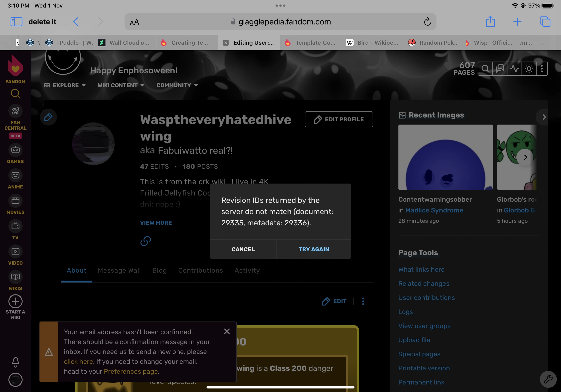Click the Fandom logo icon
The width and height of the screenshot is (561, 392).
click(x=16, y=66)
